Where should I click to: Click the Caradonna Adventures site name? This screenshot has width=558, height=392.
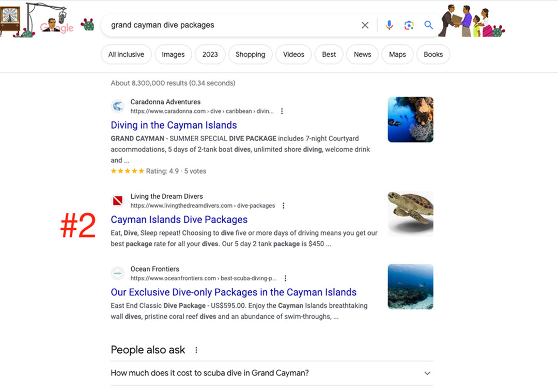[165, 102]
